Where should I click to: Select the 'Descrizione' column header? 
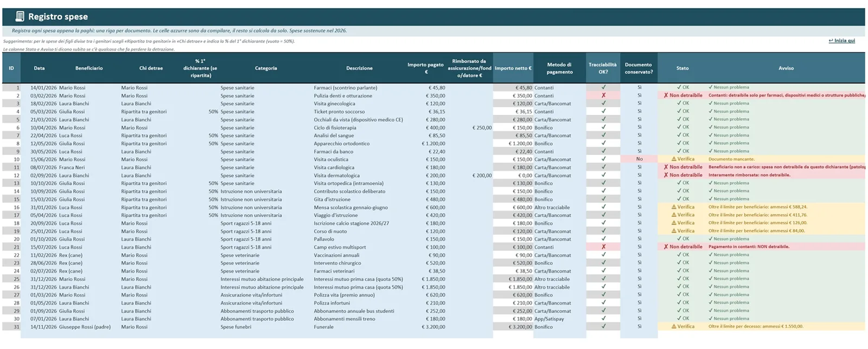point(359,68)
